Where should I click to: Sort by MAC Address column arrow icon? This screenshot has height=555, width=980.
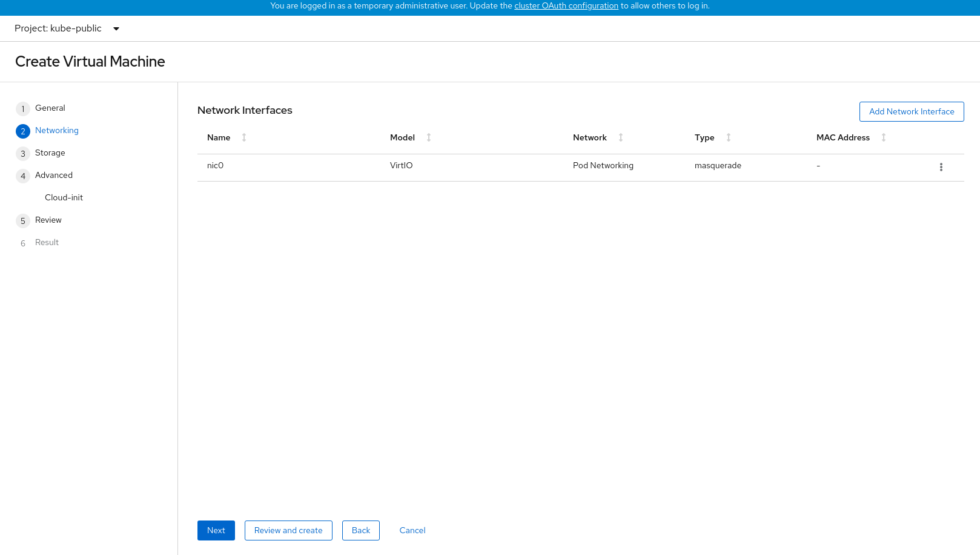[884, 137]
